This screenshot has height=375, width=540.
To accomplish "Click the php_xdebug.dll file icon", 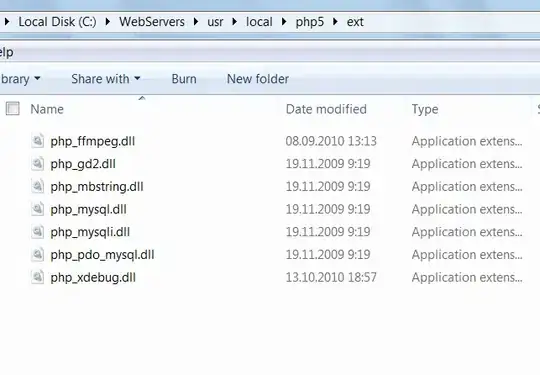I will click(38, 277).
